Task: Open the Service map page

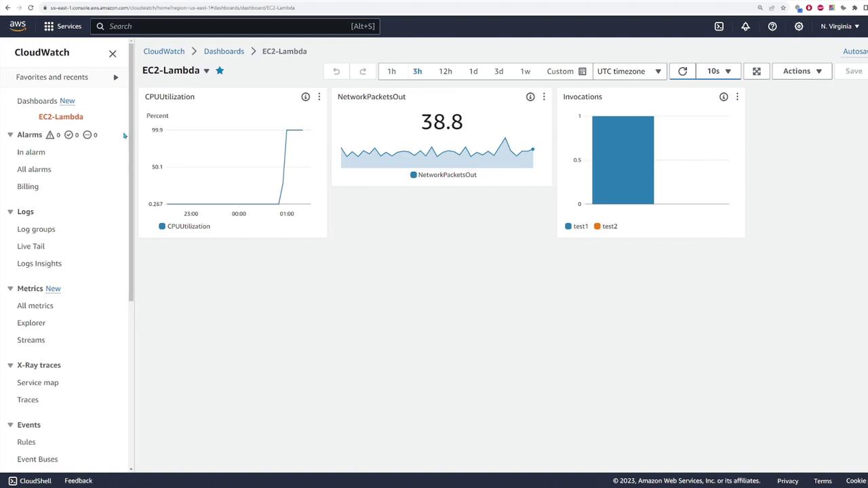Action: [38, 382]
